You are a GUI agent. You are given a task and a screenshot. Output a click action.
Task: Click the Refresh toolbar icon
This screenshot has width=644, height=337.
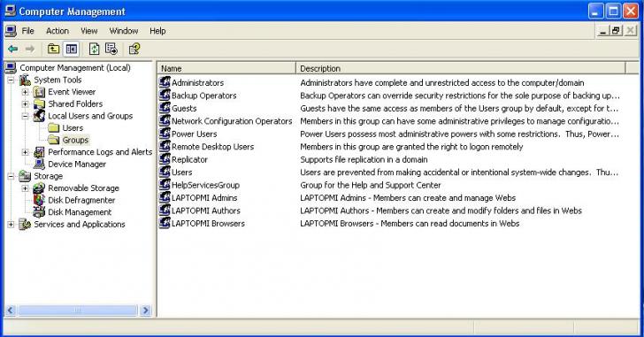94,50
